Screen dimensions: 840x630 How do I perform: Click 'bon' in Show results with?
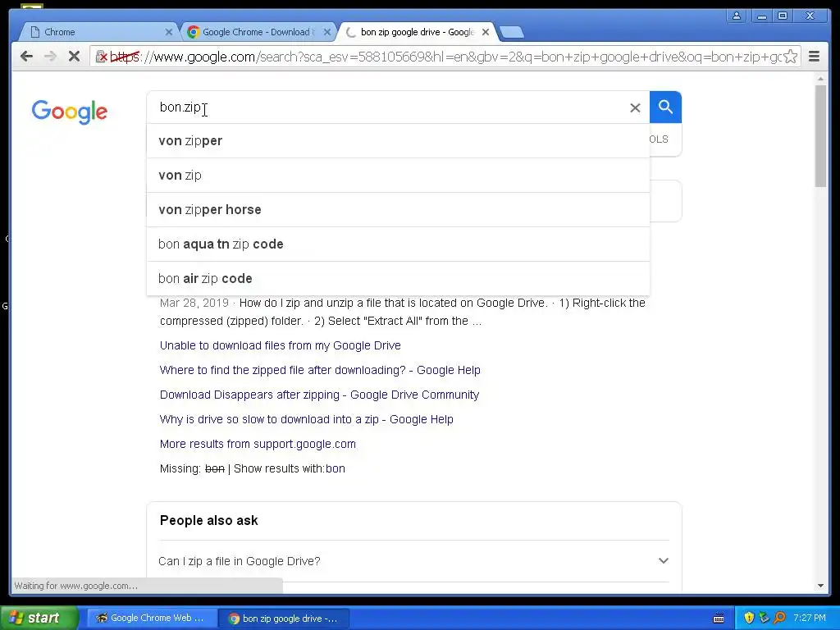(x=336, y=468)
